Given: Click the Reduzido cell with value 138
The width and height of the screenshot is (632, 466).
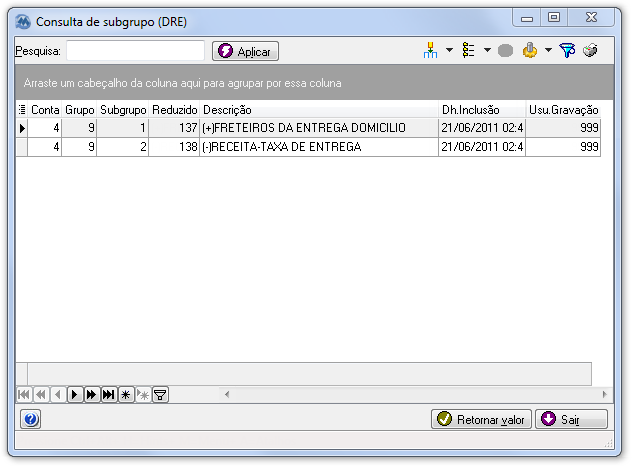Looking at the screenshot, I should (175, 147).
